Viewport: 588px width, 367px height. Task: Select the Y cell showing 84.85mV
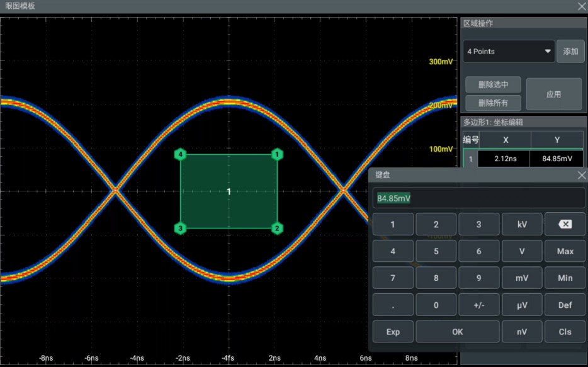click(x=557, y=159)
